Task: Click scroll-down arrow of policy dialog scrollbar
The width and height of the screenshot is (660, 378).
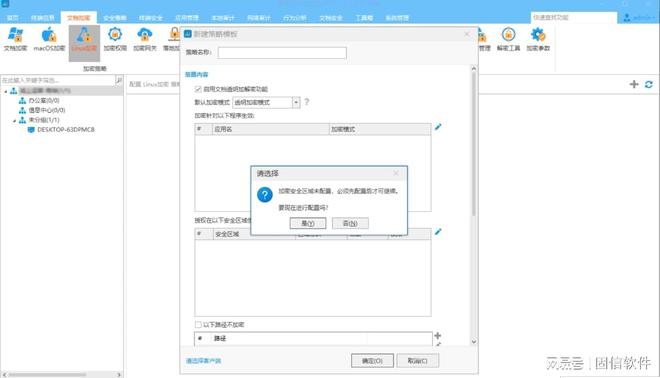Action: 474,342
